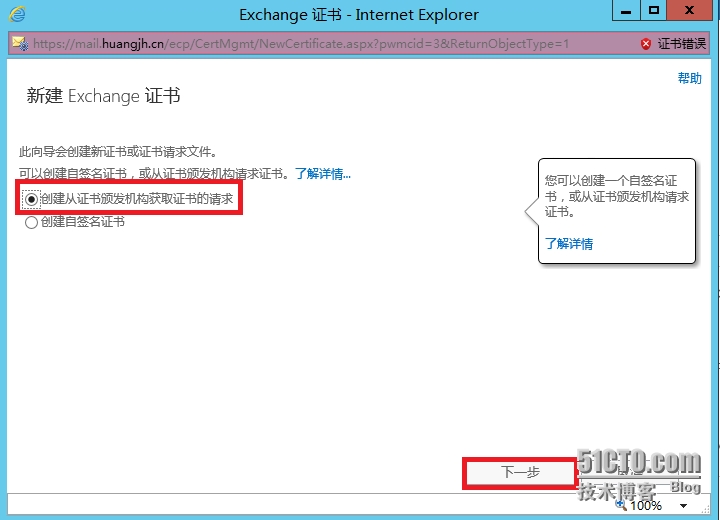Click the page favicon in address bar
The height and width of the screenshot is (520, 720).
pos(20,44)
